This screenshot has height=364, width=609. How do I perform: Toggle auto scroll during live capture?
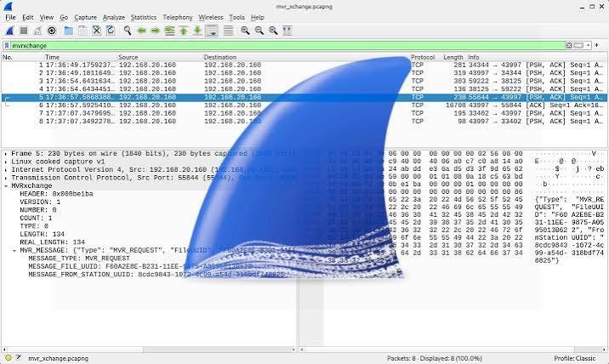coord(212,31)
